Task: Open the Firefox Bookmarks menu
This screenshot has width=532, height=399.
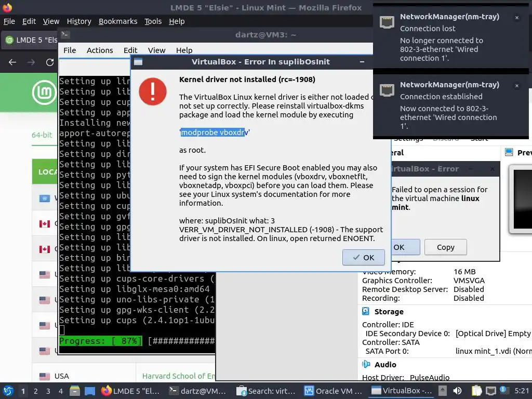Action: pyautogui.click(x=118, y=21)
